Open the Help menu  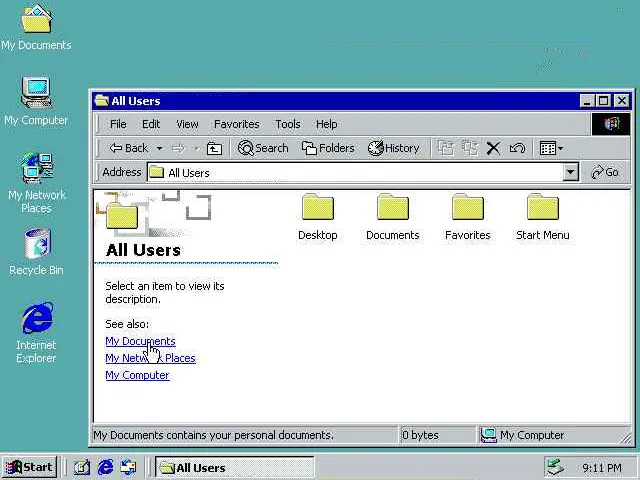327,124
